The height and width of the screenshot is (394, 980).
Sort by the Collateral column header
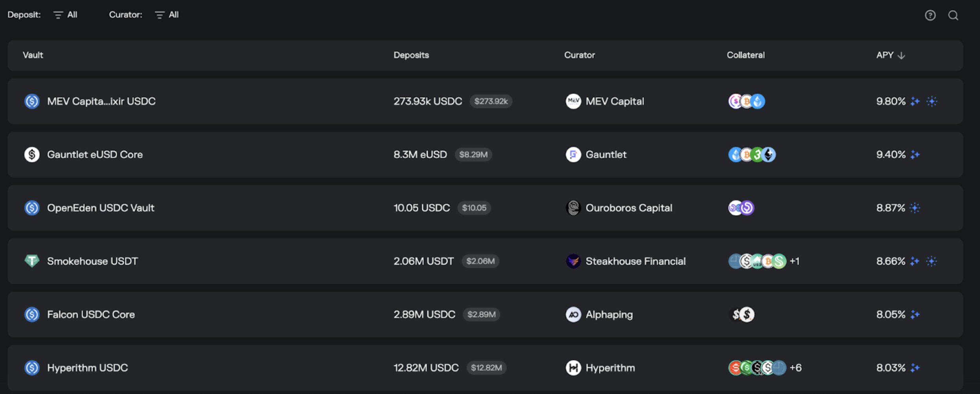click(x=745, y=55)
